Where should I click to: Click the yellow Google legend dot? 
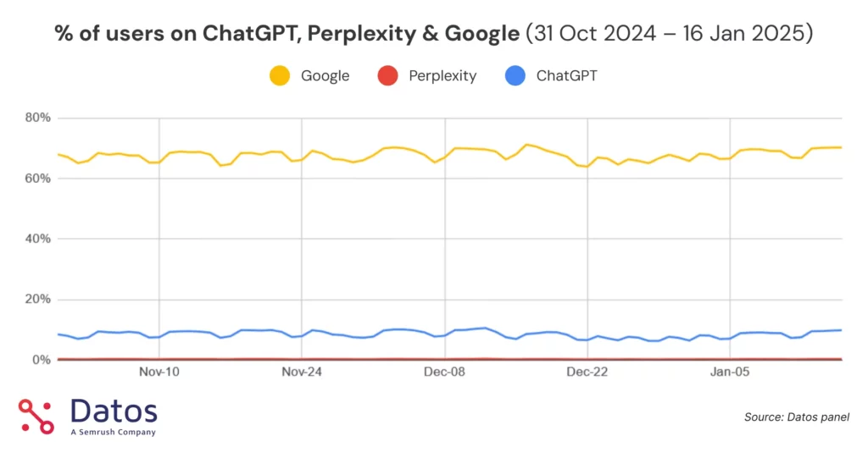[x=280, y=76]
